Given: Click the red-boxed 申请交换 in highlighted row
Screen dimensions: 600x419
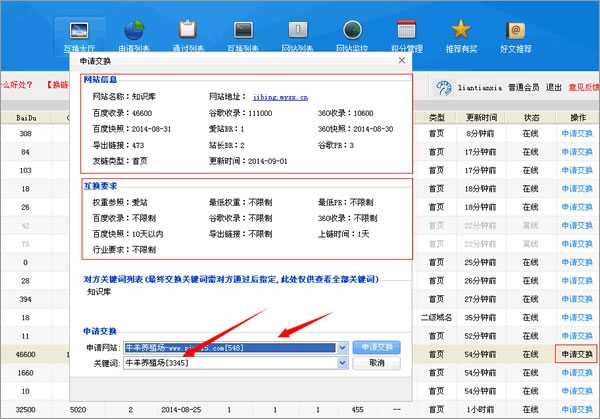Looking at the screenshot, I should click(574, 354).
